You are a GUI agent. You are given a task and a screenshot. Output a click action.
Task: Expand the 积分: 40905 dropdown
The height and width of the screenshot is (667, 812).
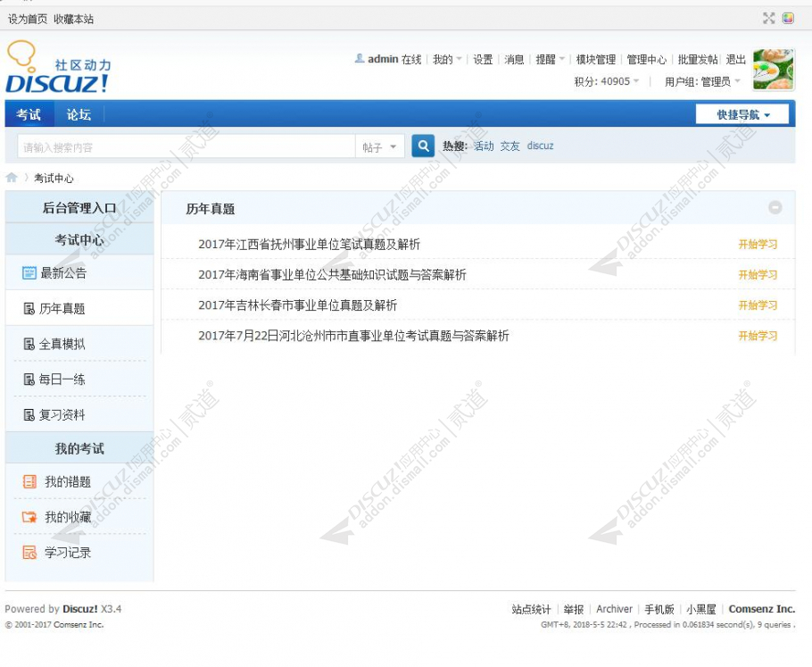(607, 81)
